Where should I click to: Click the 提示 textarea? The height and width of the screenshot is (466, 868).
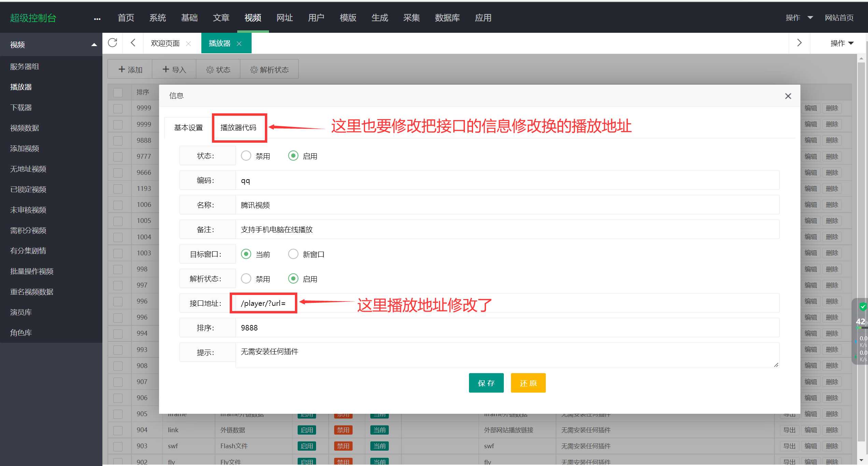click(x=507, y=355)
